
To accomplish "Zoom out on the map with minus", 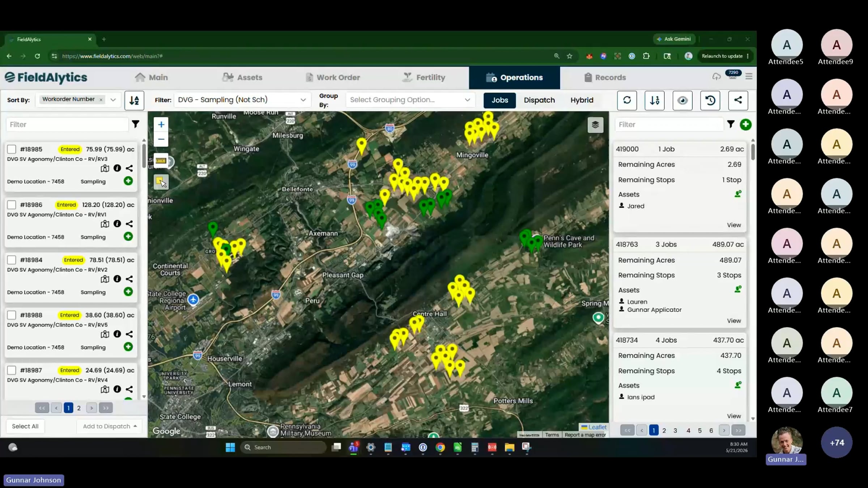I will coord(161,139).
